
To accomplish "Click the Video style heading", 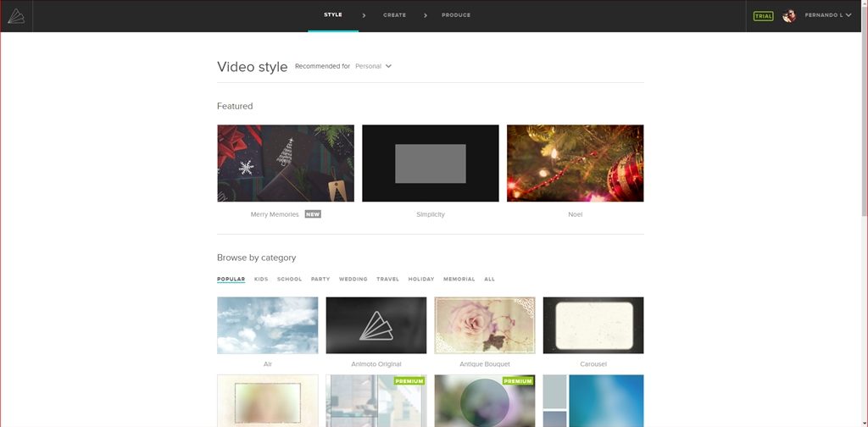I will [253, 67].
